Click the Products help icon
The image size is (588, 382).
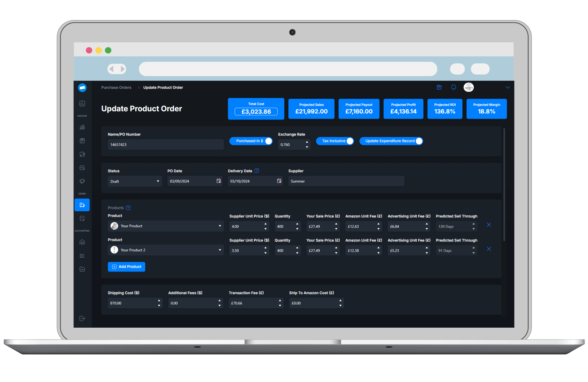pos(128,208)
